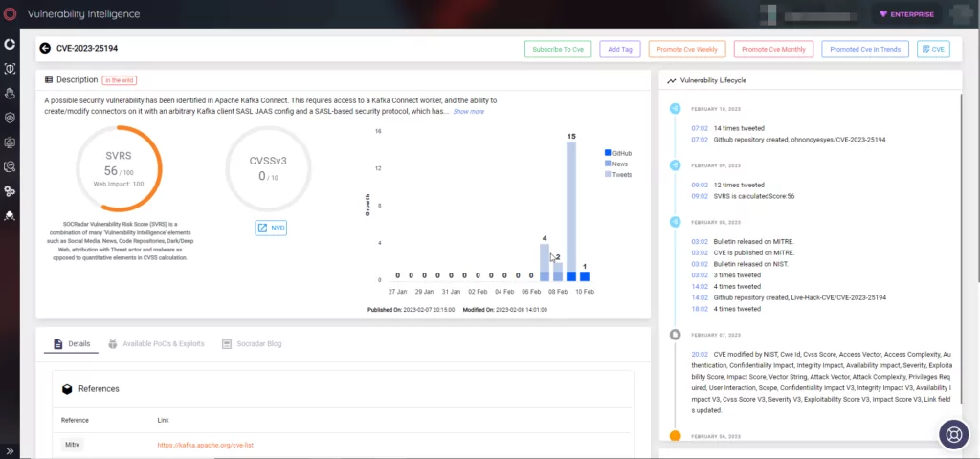Click the Description section list icon

(49, 80)
